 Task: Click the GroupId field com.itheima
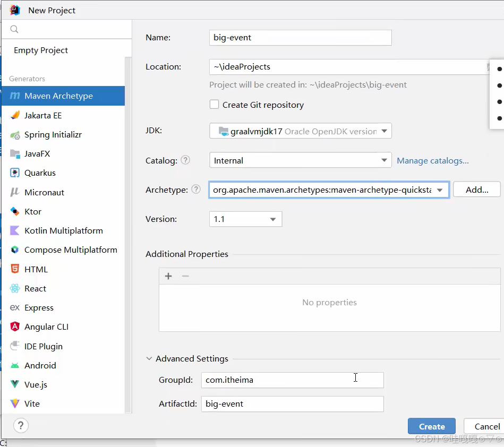[x=293, y=380]
